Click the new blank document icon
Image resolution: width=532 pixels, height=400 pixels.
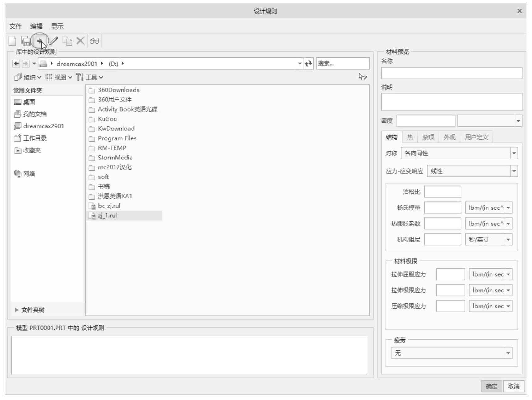pos(12,41)
